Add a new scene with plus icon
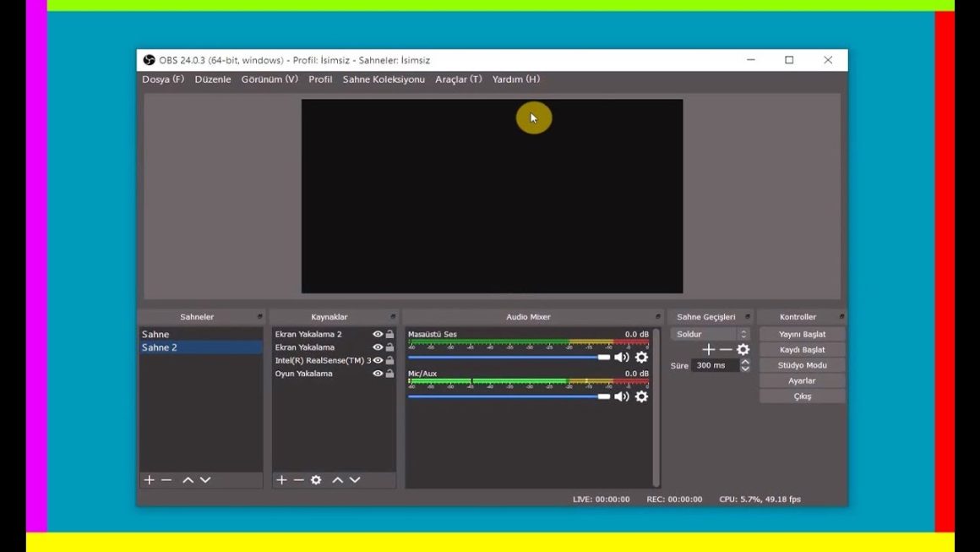 pyautogui.click(x=149, y=479)
